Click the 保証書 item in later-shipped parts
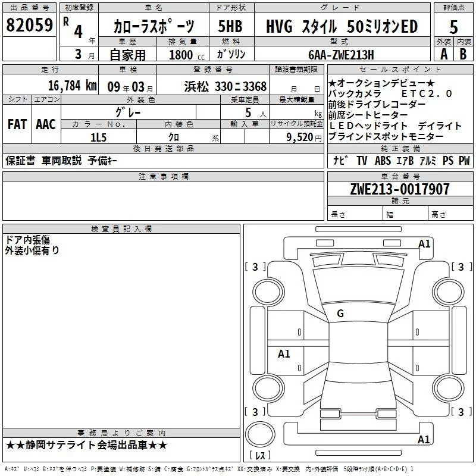This screenshot has width=476, height=476. click(20, 161)
